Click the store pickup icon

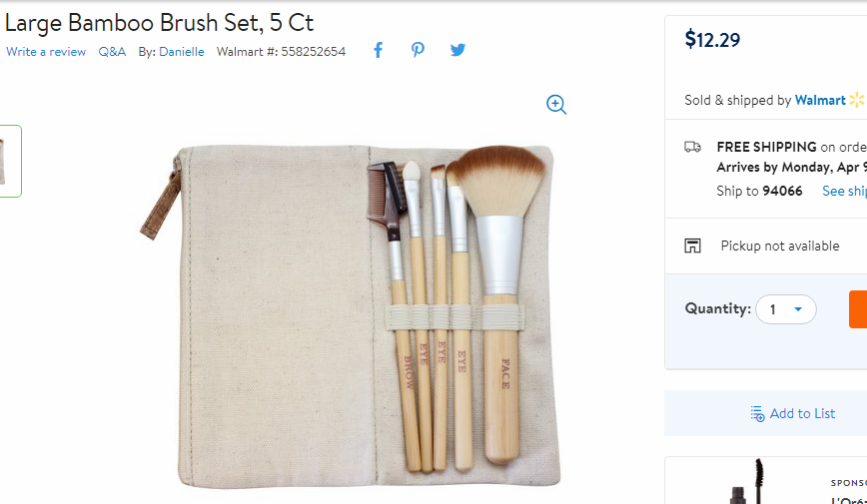(x=692, y=246)
